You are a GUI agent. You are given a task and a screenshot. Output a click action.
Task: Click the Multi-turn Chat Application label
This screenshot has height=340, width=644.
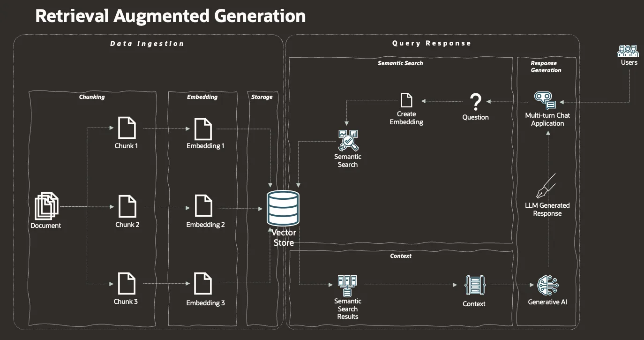[x=547, y=120]
